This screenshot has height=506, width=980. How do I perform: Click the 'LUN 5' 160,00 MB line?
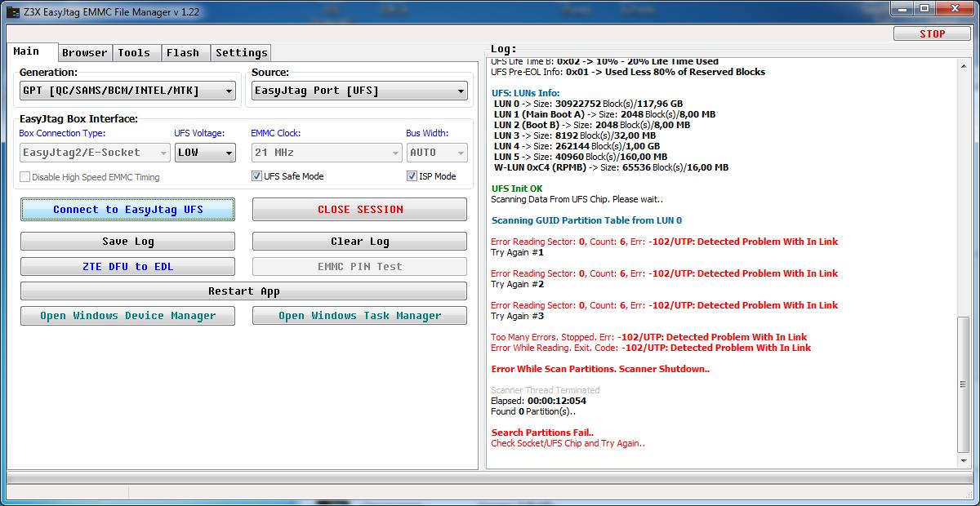pos(581,158)
